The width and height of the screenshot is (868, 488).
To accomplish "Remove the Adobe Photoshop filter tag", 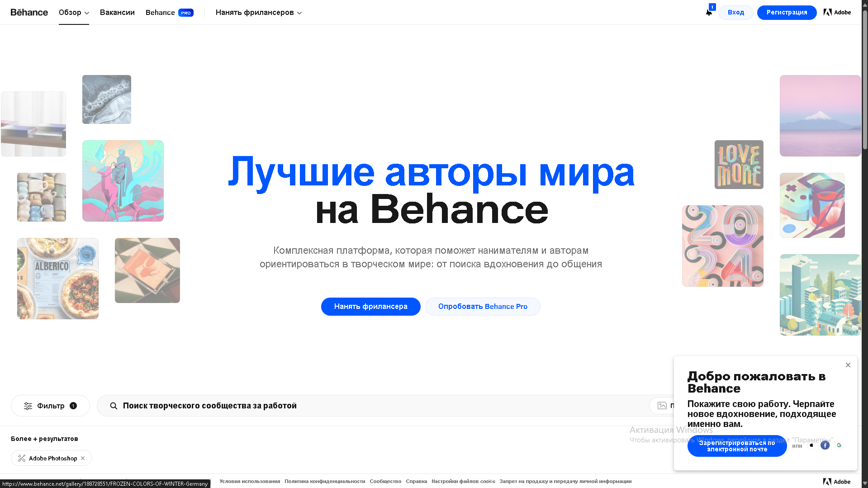I will (x=83, y=458).
